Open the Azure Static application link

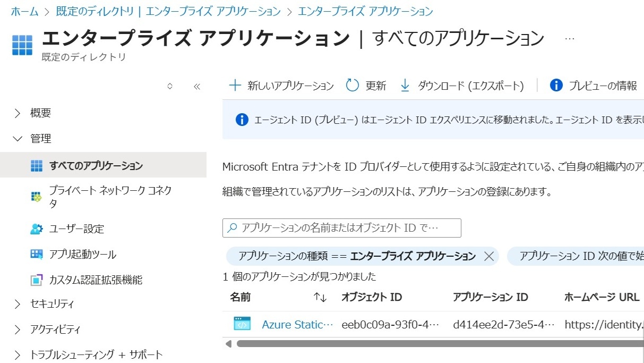click(x=297, y=324)
